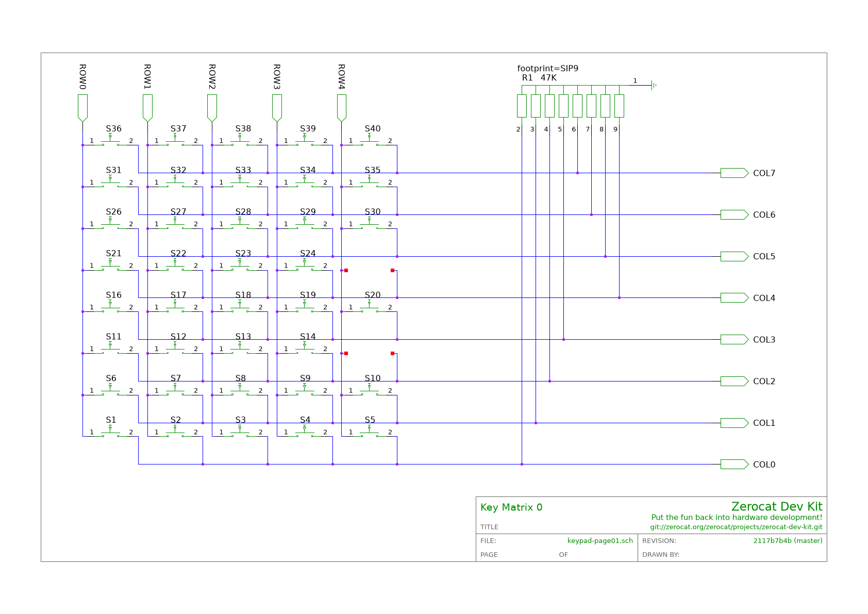The image size is (868, 614).
Task: Select the S22 label text
Action: [x=178, y=253]
